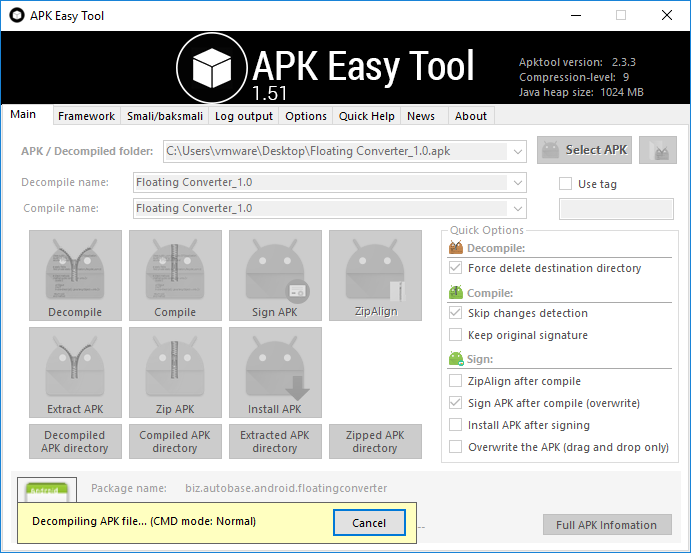Open the Quick Help tab

(367, 116)
